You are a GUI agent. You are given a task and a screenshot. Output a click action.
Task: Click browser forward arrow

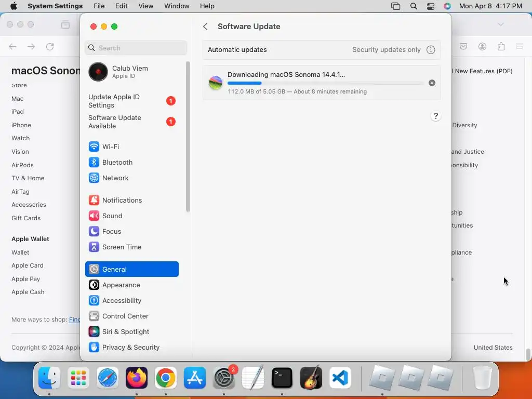click(31, 46)
